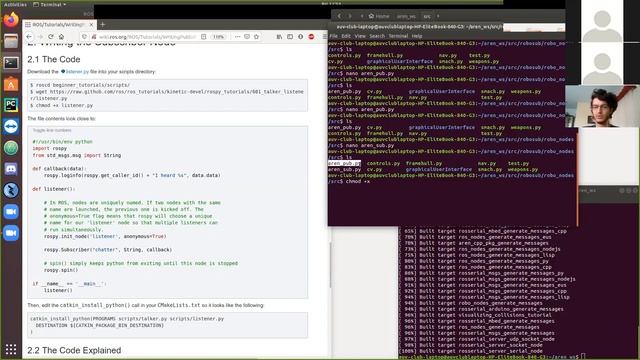
Task: Open the View menu in the terminal
Action: (360, 36)
